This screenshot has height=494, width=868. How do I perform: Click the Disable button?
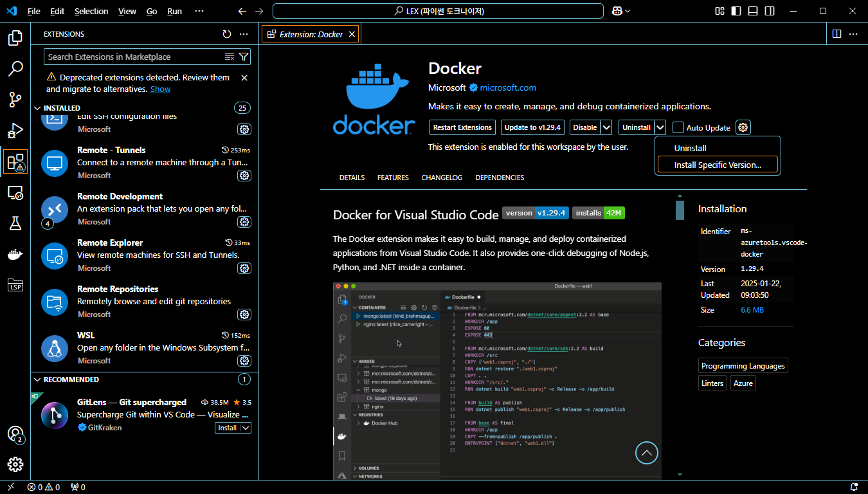(585, 127)
